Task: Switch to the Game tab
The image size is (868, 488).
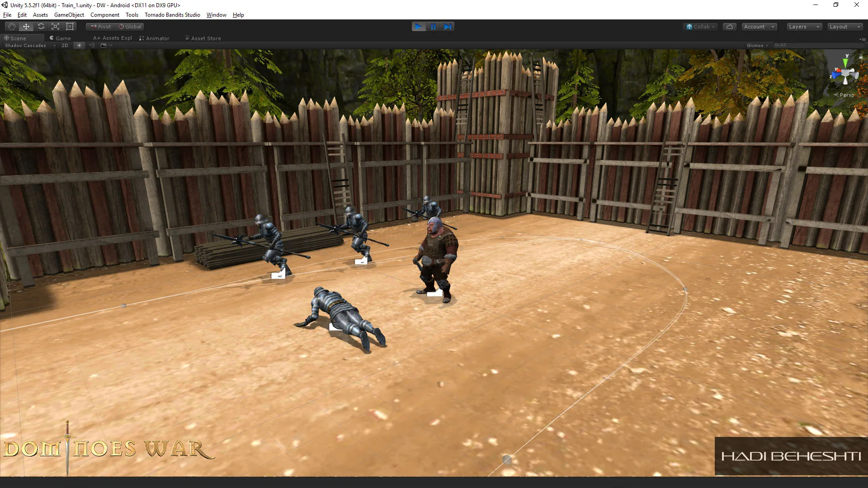Action: click(60, 38)
